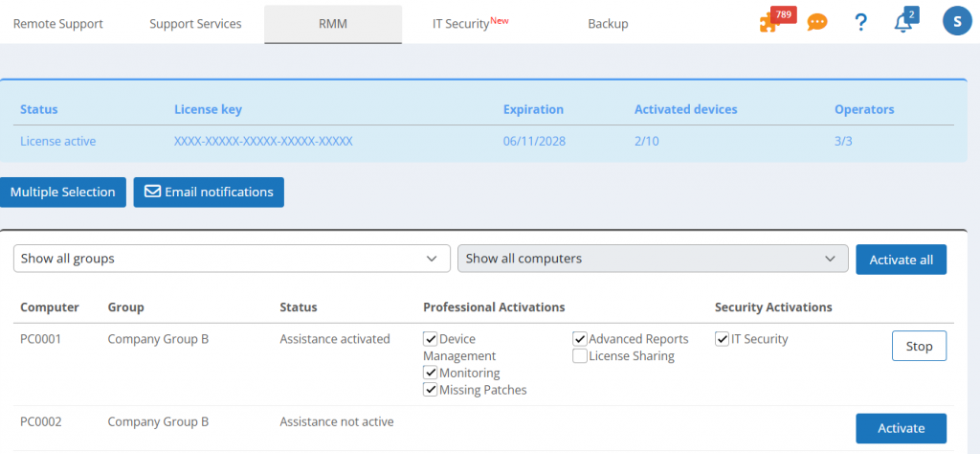980x454 pixels.
Task: Switch to the Remote Support tab
Action: tap(57, 23)
